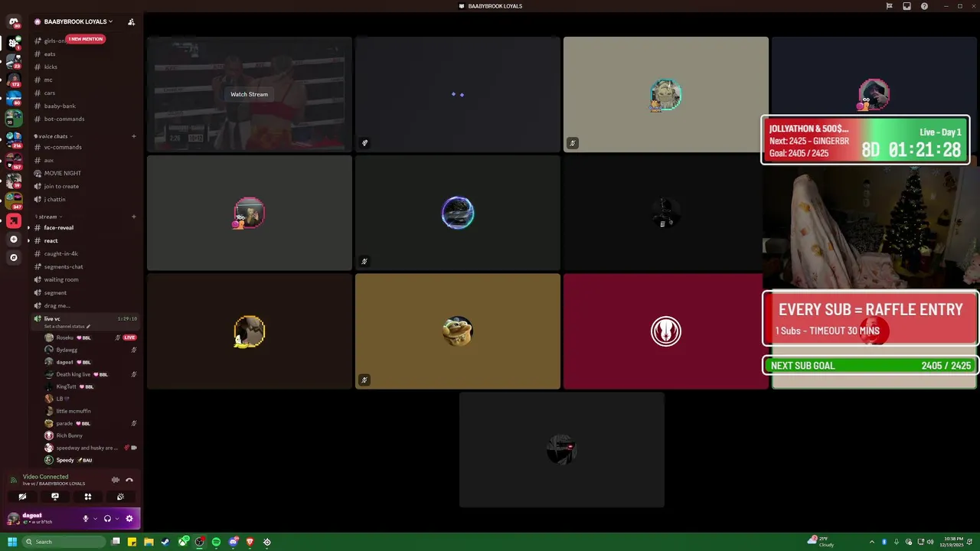Screen dimensions: 980x551
Task: Click 'Set a channel status' pencil link
Action: (x=67, y=327)
